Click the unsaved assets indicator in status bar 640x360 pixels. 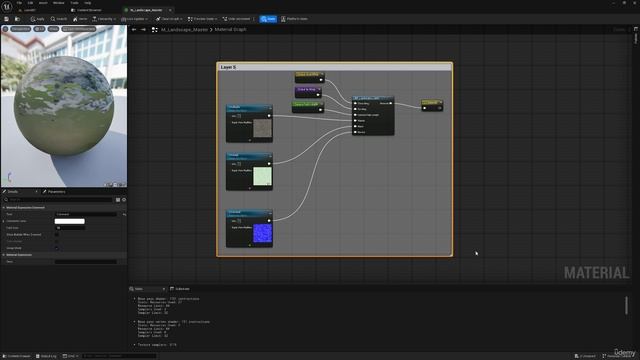pyautogui.click(x=585, y=356)
